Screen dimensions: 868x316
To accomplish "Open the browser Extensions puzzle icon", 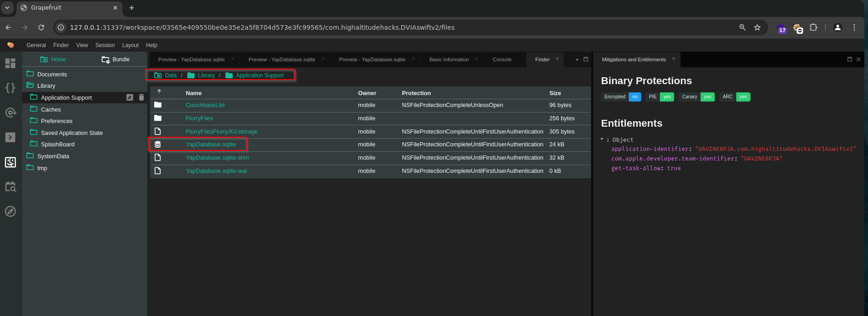I will click(813, 27).
